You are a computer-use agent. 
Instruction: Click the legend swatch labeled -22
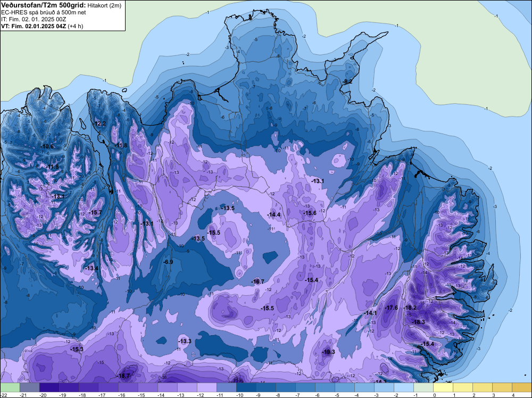coord(10,387)
